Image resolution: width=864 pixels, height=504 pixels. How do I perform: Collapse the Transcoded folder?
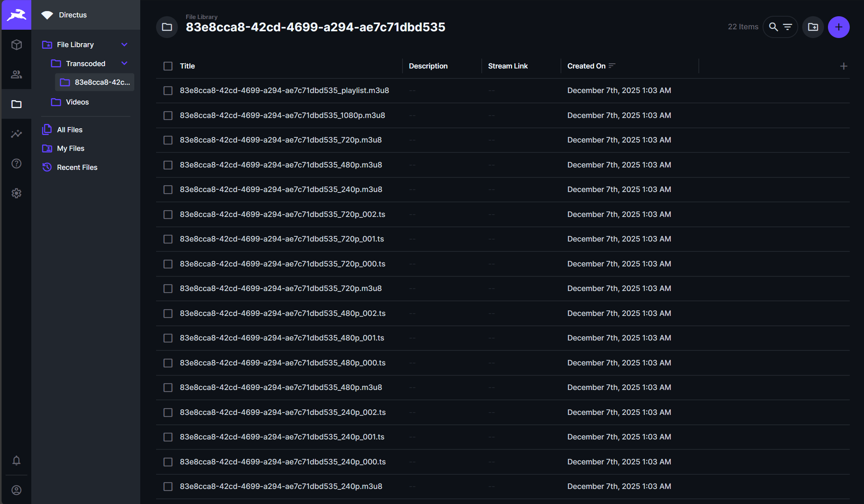[124, 63]
